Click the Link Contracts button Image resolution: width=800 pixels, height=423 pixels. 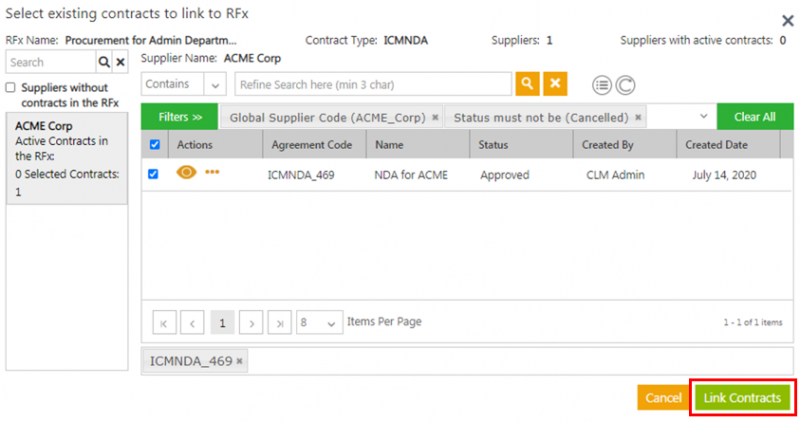coord(742,398)
